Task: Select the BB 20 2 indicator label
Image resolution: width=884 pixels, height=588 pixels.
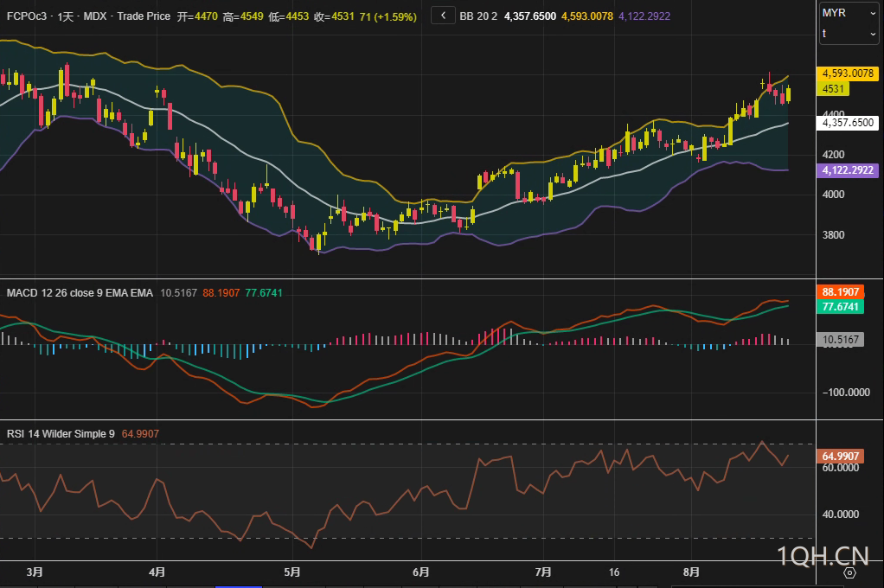Action: pos(478,16)
